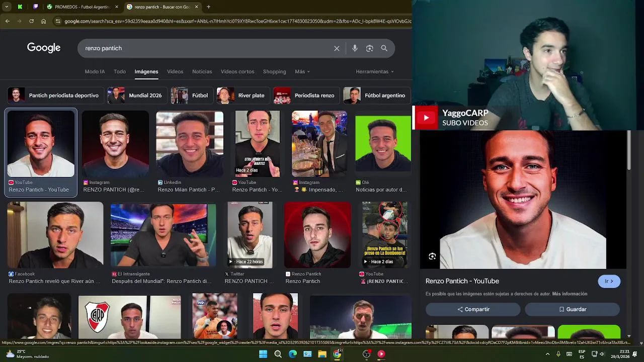Viewport: 644px width, 362px height.
Task: Open the Noticias tab
Action: point(202,71)
